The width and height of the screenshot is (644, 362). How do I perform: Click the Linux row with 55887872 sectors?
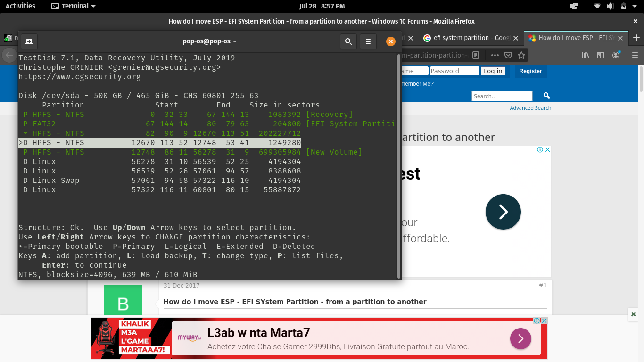click(x=162, y=190)
